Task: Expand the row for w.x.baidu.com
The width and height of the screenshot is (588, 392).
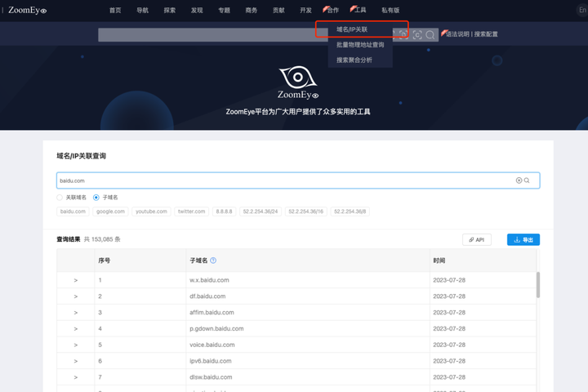Action: (x=76, y=280)
